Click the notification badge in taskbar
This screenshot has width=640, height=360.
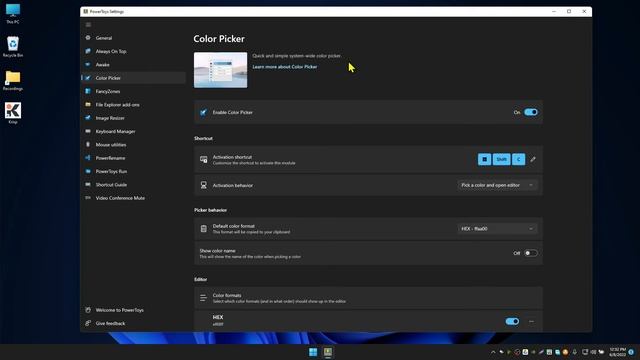(631, 352)
